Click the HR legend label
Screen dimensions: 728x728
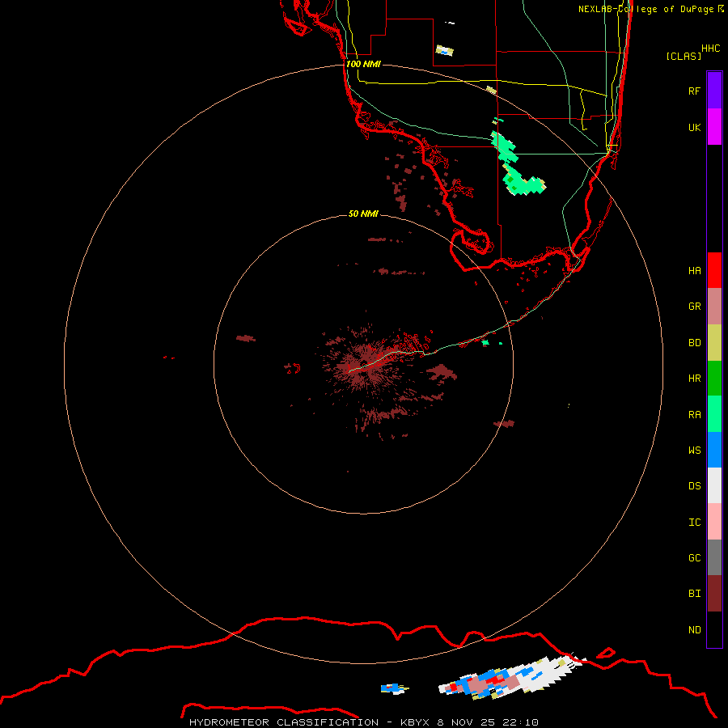point(694,379)
